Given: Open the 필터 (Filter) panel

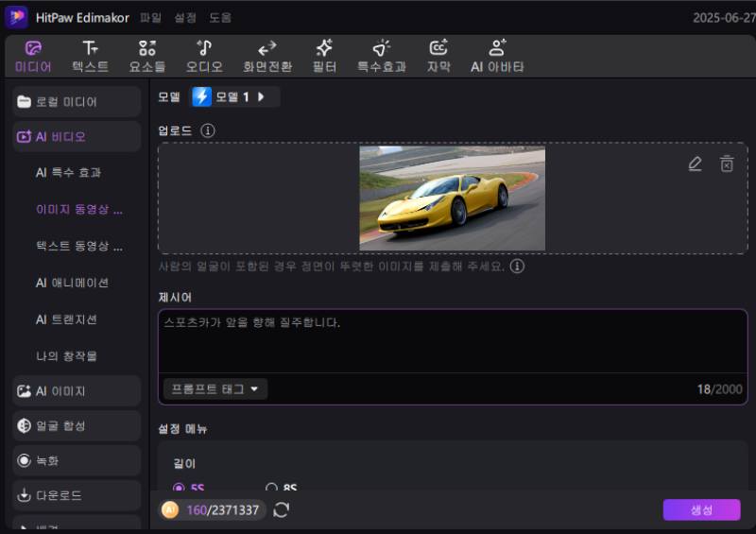Looking at the screenshot, I should (x=324, y=56).
